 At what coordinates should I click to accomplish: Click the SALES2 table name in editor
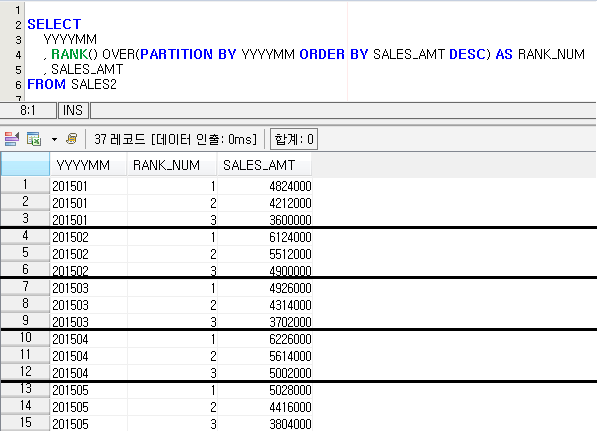pyautogui.click(x=94, y=84)
